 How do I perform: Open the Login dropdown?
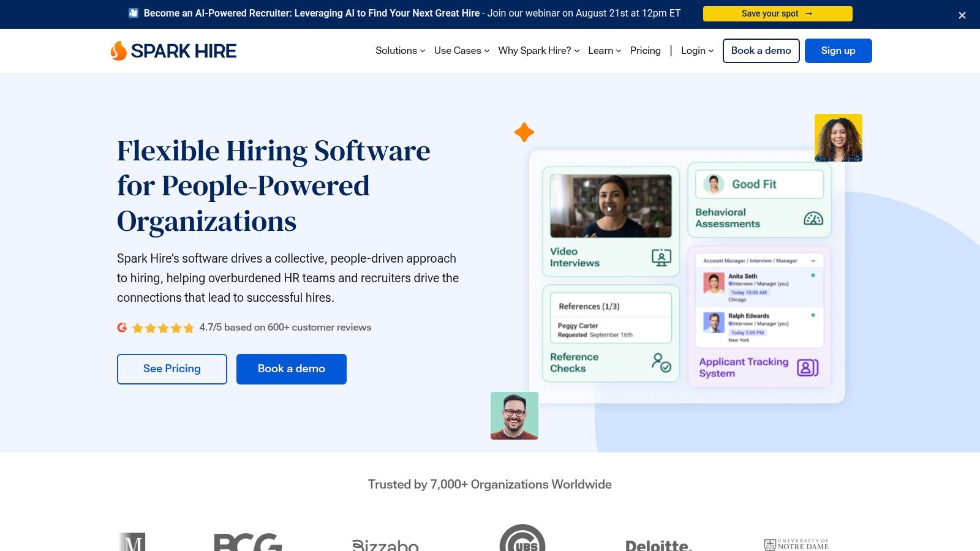point(698,51)
